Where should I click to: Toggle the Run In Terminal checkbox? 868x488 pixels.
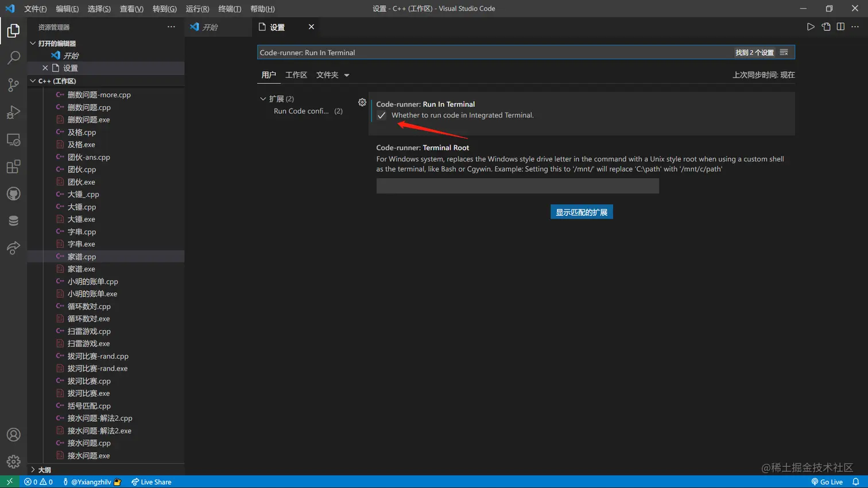(x=382, y=115)
